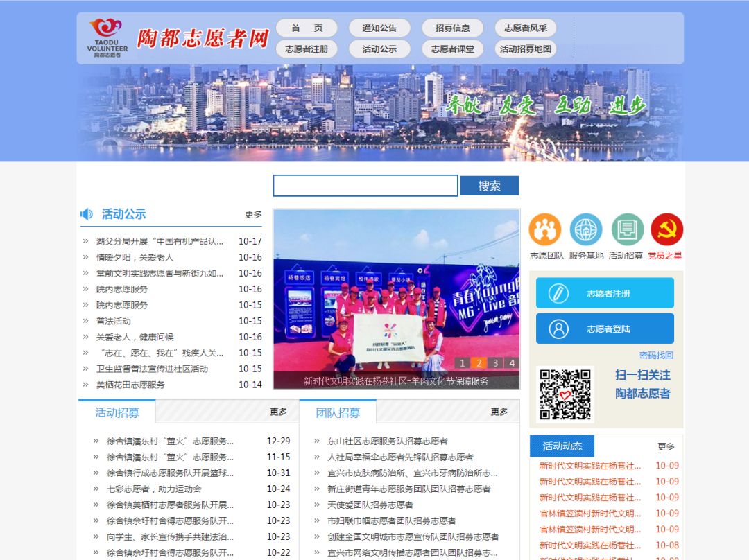Open 七彩志愿者，助力运动会 entry
Image resolution: width=749 pixels, height=560 pixels.
(x=154, y=489)
